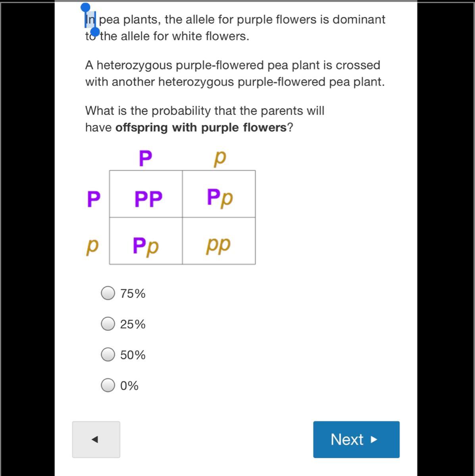This screenshot has width=475, height=476.
Task: Choose the 25% radio button
Action: [x=108, y=324]
